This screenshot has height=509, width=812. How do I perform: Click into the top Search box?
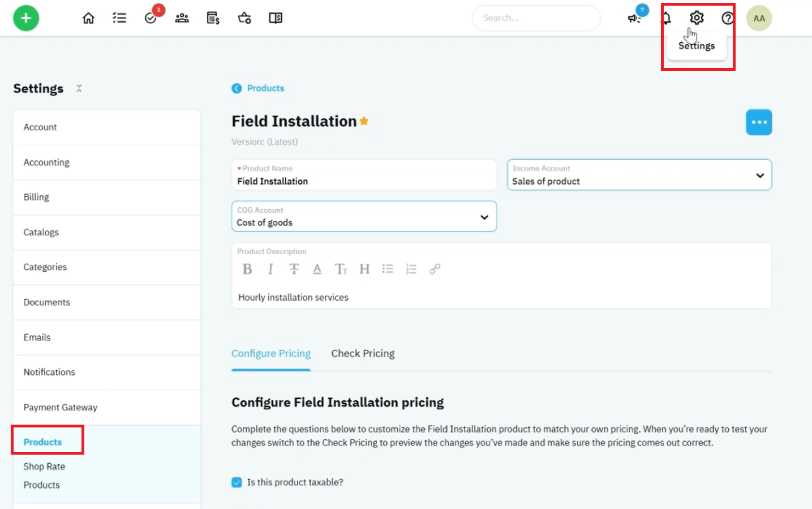click(536, 18)
